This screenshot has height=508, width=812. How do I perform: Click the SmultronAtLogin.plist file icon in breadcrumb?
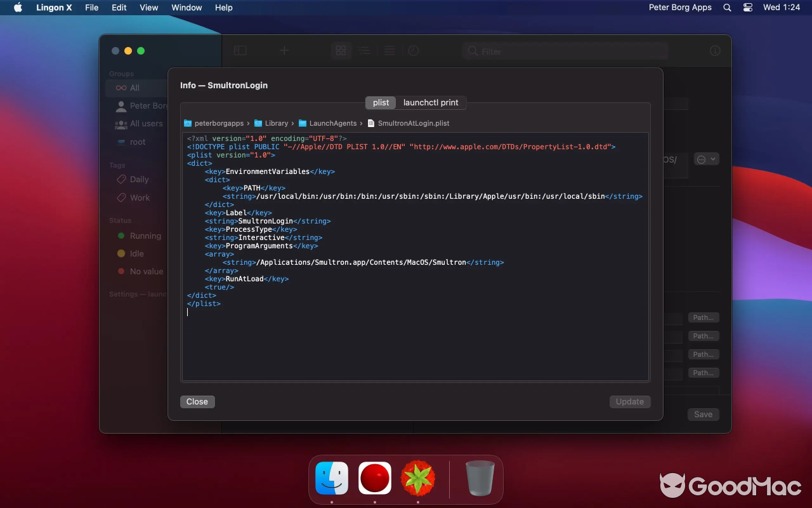click(370, 123)
